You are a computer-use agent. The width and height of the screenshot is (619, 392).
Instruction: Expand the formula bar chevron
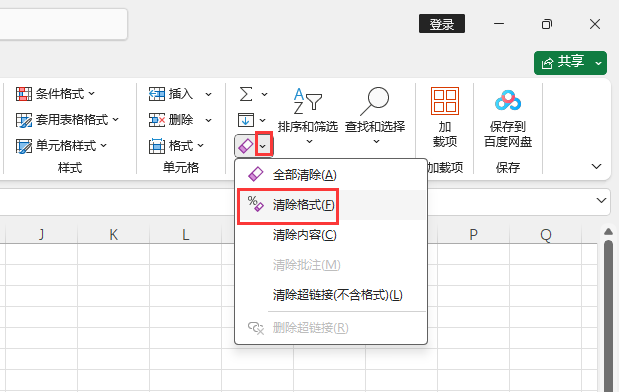(601, 201)
